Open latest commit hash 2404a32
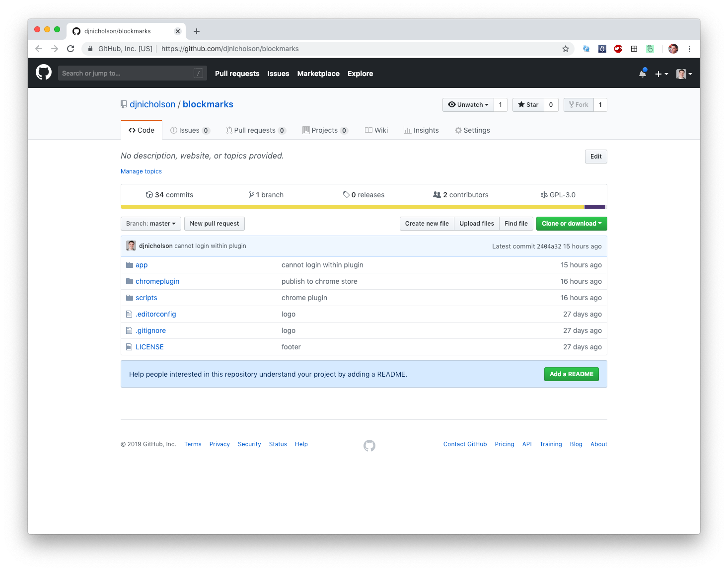 point(549,246)
